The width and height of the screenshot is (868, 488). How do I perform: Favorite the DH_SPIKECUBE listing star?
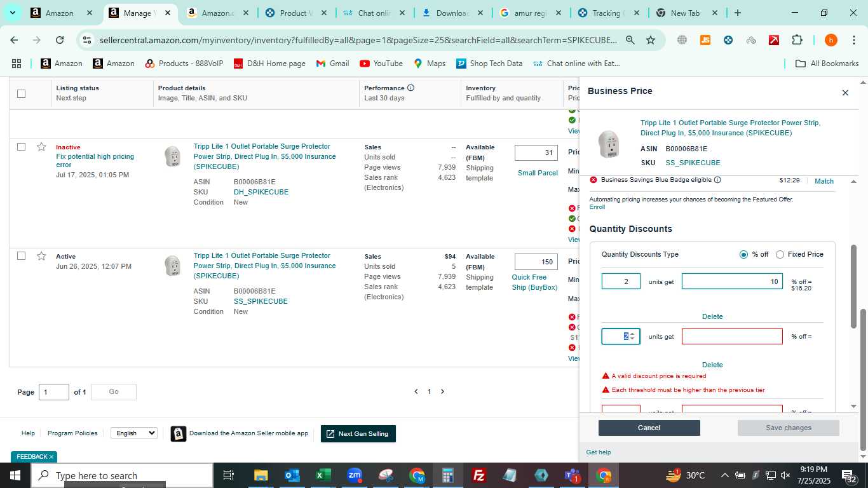click(x=41, y=147)
